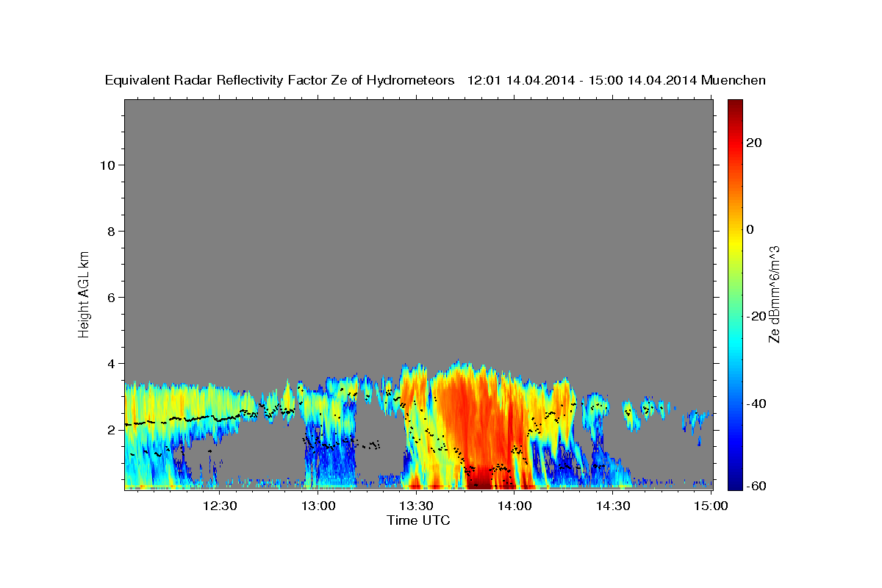Click the colorbar value label -60
This screenshot has width=882, height=588.
(x=756, y=487)
